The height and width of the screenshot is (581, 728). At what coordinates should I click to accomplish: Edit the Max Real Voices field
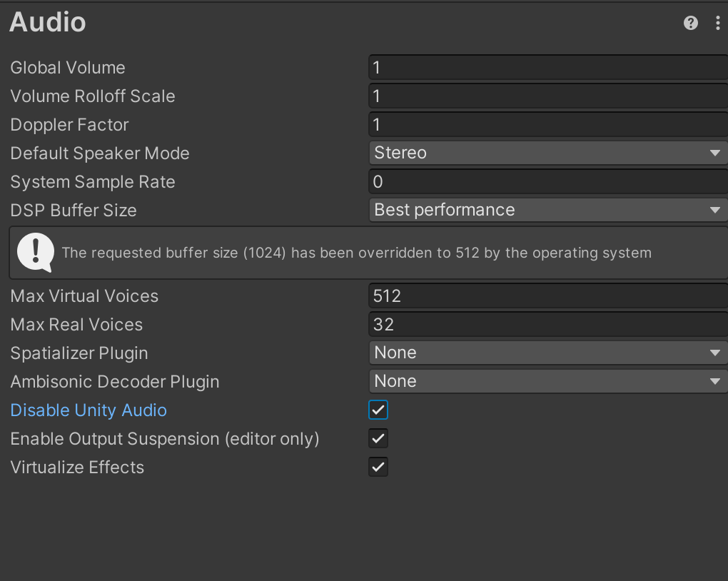tap(547, 324)
